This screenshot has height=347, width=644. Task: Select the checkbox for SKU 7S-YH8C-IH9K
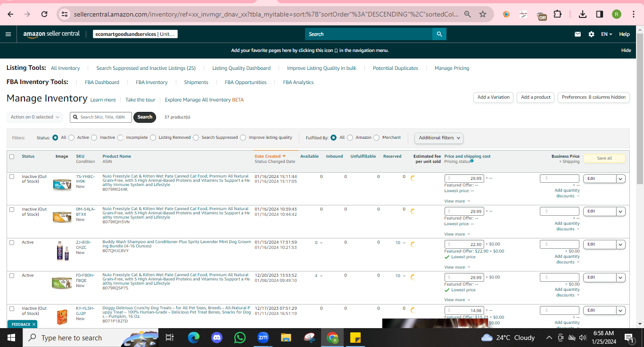click(12, 177)
